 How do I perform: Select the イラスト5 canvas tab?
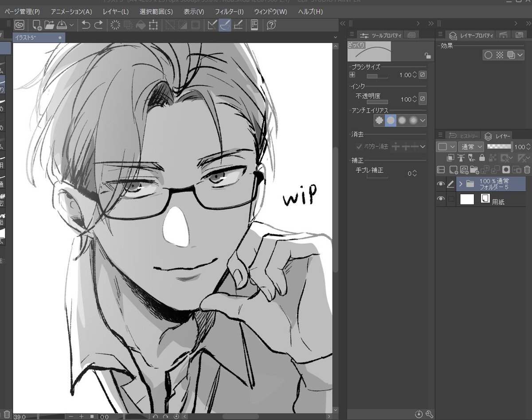tap(39, 38)
